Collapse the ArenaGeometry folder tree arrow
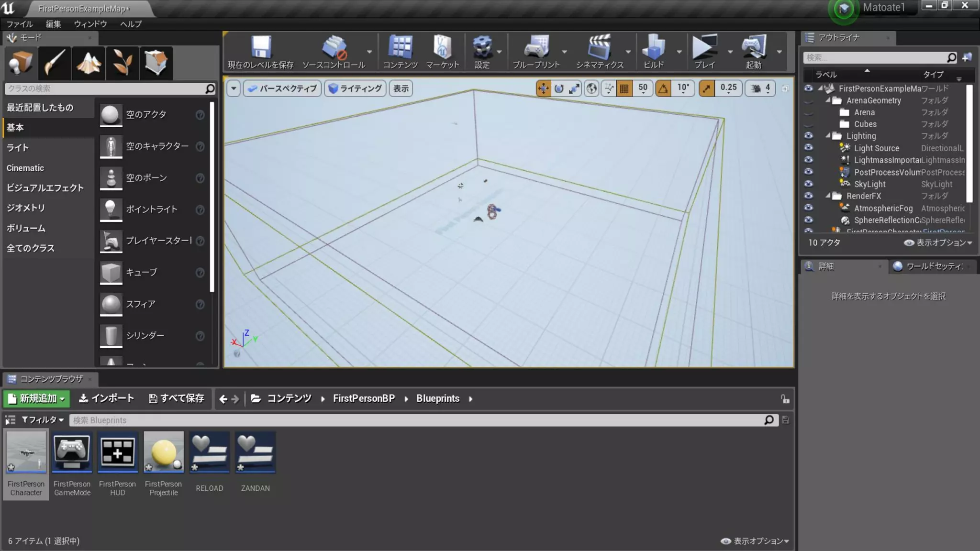This screenshot has width=980, height=551. [828, 100]
